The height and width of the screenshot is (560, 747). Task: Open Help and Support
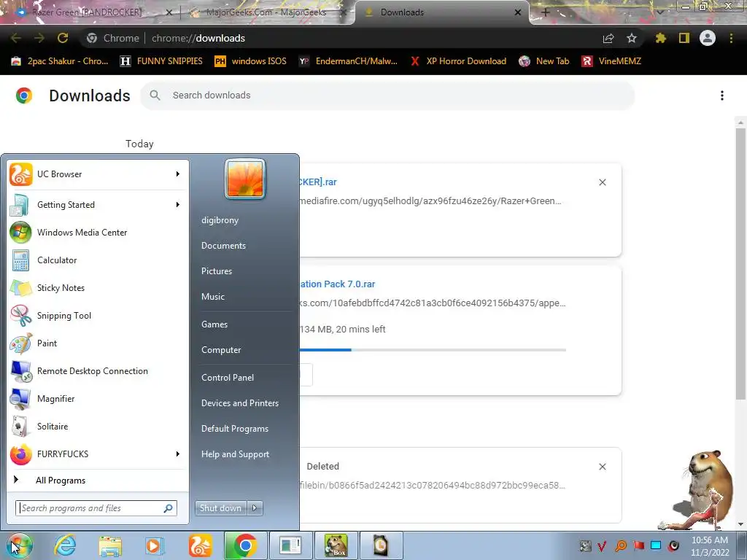coord(236,454)
